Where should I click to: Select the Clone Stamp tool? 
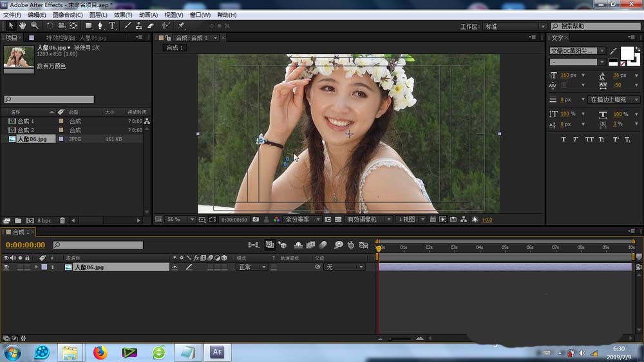pyautogui.click(x=139, y=26)
